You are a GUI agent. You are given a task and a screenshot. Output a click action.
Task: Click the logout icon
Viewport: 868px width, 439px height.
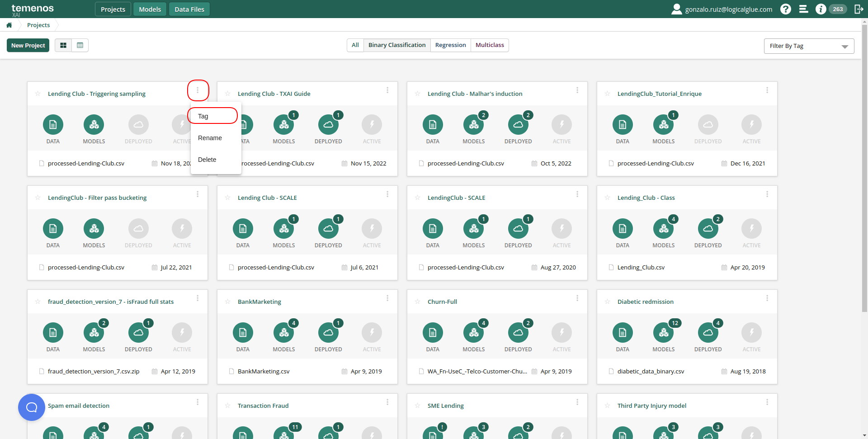[x=859, y=9]
